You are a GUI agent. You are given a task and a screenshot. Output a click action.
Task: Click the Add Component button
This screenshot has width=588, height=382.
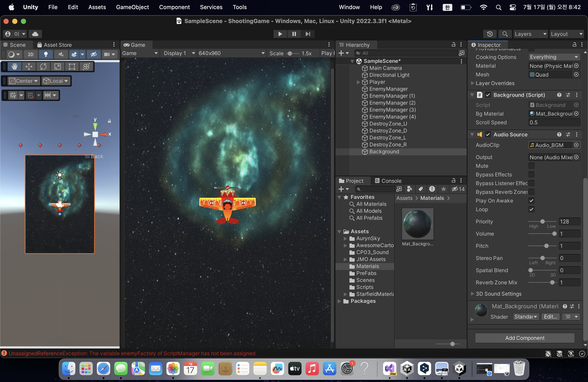coord(525,338)
